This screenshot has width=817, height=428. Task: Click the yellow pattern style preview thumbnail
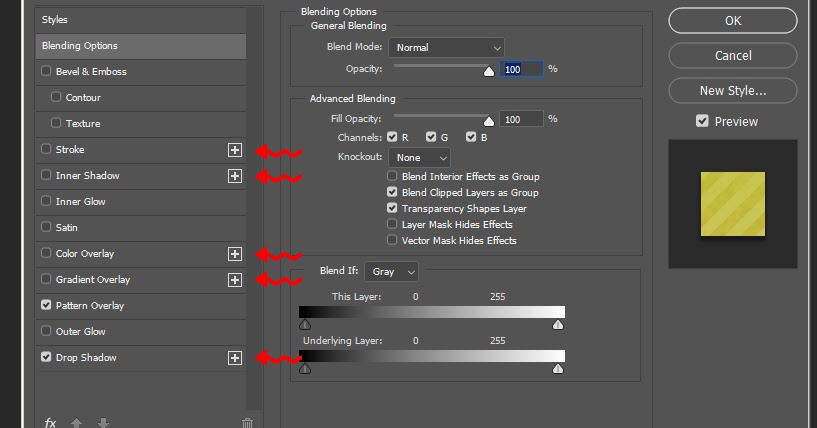pos(733,204)
